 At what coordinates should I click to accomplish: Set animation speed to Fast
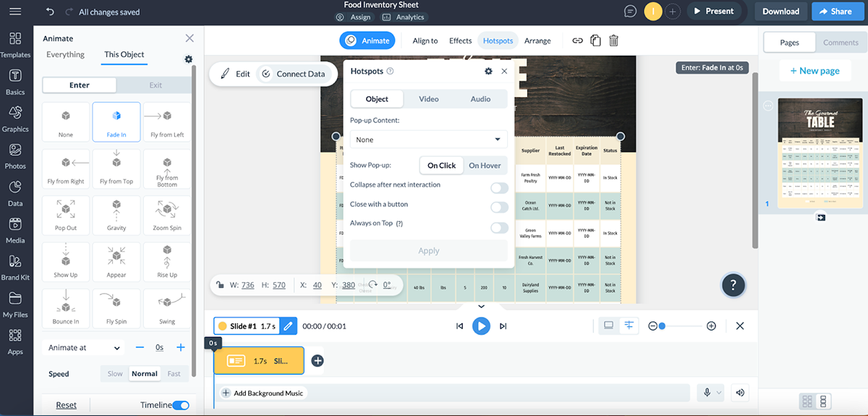174,374
